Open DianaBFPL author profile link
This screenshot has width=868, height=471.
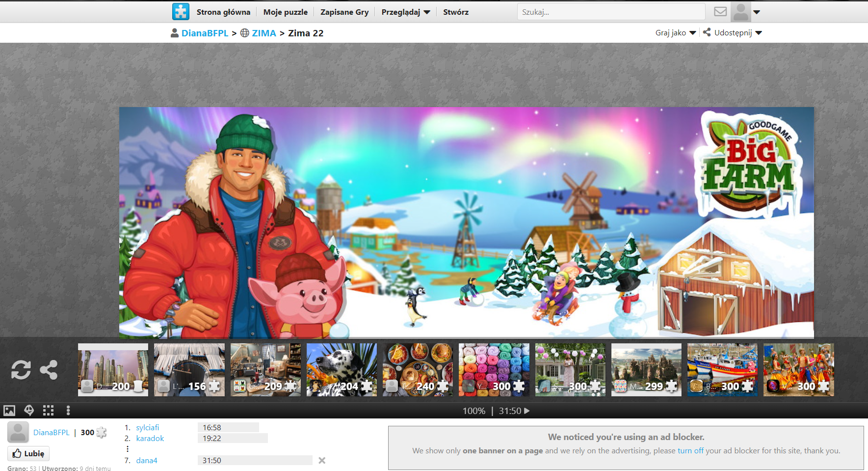(x=52, y=432)
